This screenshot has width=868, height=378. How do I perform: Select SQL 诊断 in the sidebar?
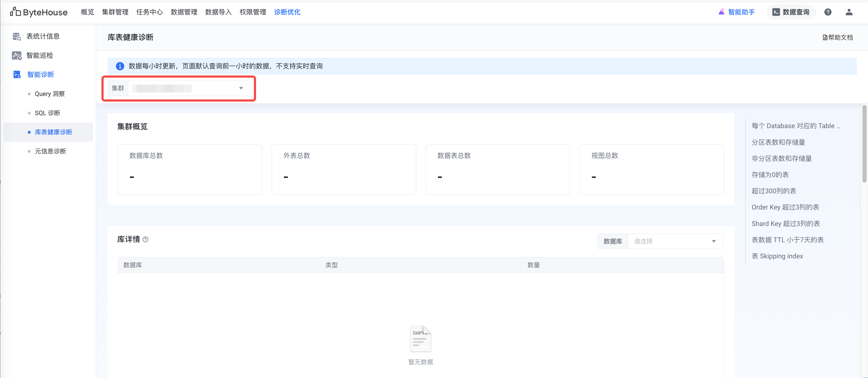48,113
